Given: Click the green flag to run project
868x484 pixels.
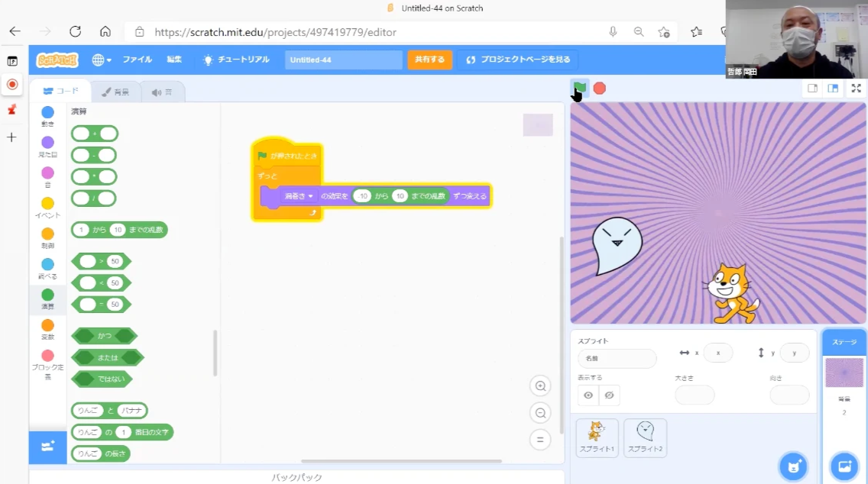Looking at the screenshot, I should [580, 88].
